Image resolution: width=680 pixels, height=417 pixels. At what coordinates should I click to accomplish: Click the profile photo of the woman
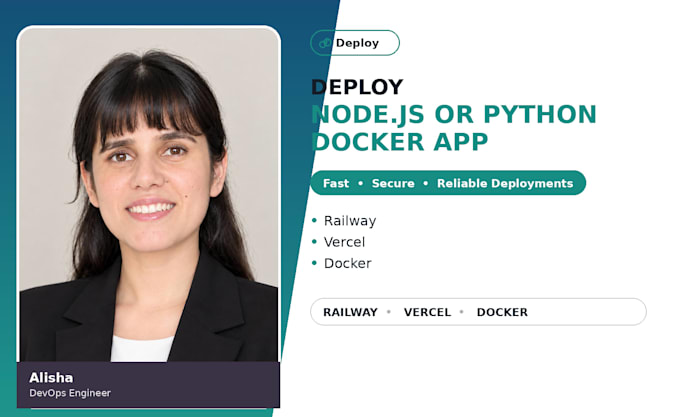point(149,194)
